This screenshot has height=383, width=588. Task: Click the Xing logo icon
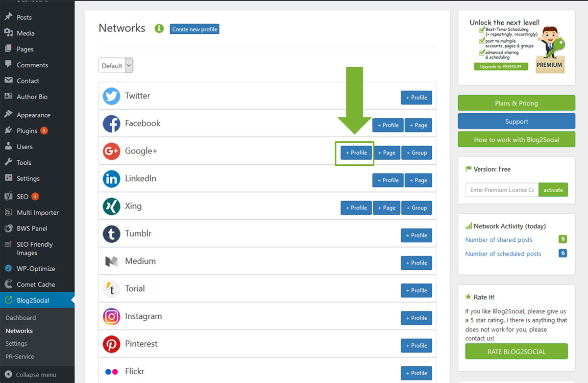111,206
